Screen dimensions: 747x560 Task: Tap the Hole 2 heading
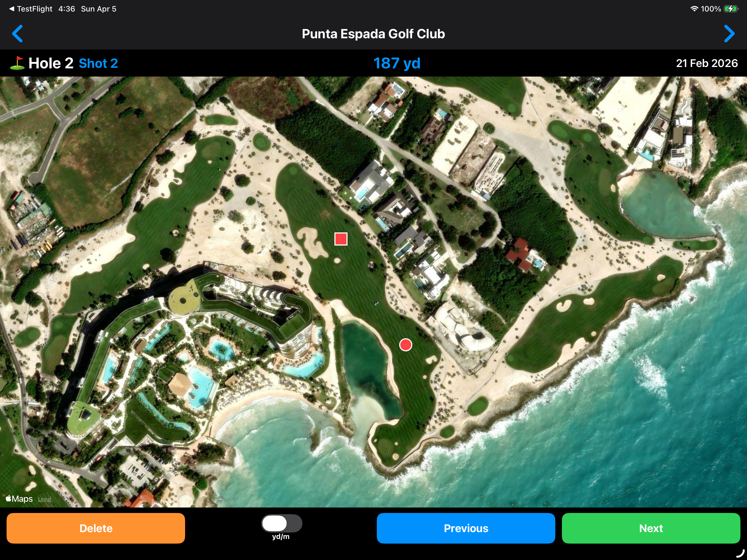coord(51,63)
